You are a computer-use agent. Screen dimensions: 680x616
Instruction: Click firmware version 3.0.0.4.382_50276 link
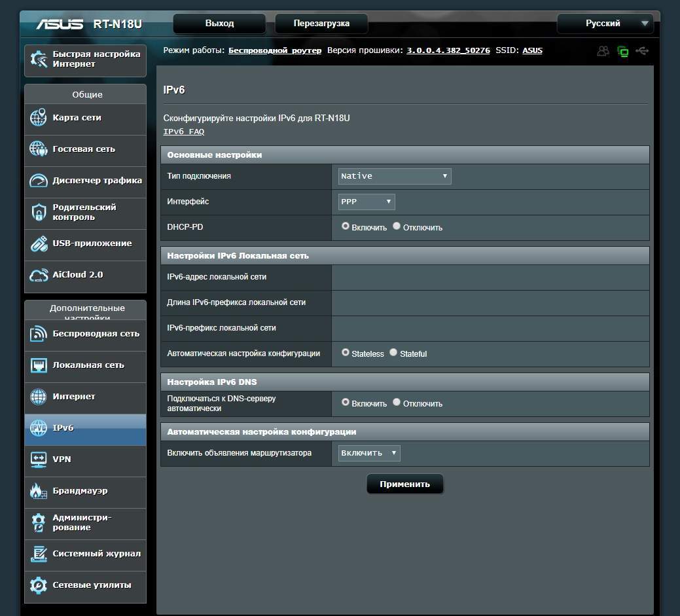pyautogui.click(x=448, y=50)
